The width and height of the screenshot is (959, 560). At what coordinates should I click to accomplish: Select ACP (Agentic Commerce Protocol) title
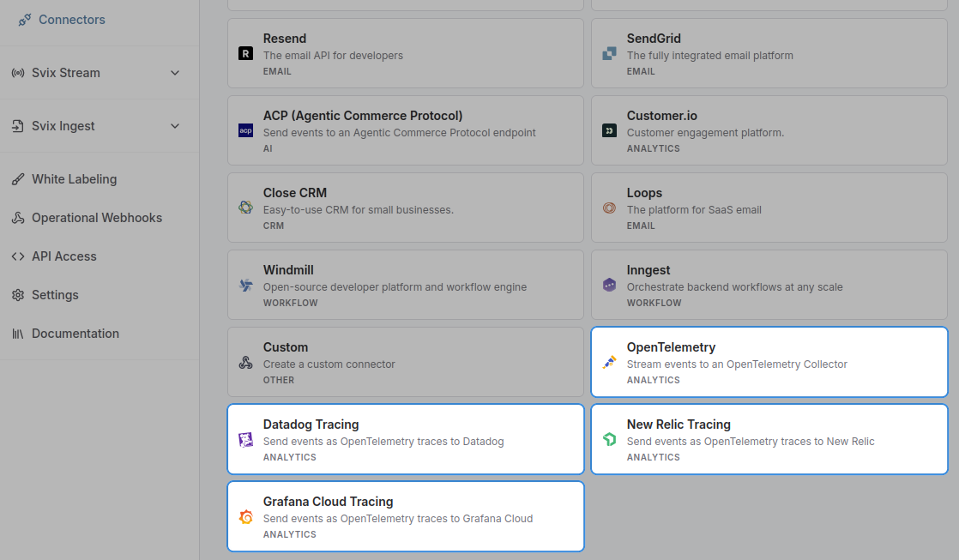click(363, 116)
